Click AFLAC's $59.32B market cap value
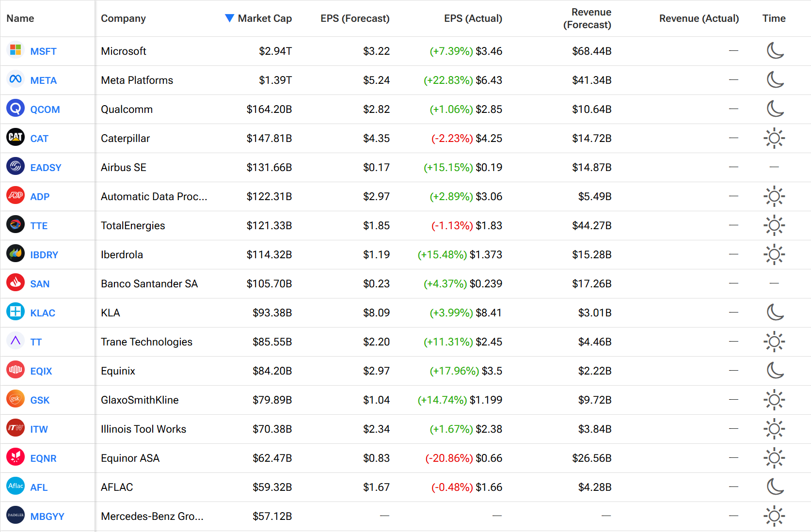811x532 pixels. pyautogui.click(x=272, y=487)
